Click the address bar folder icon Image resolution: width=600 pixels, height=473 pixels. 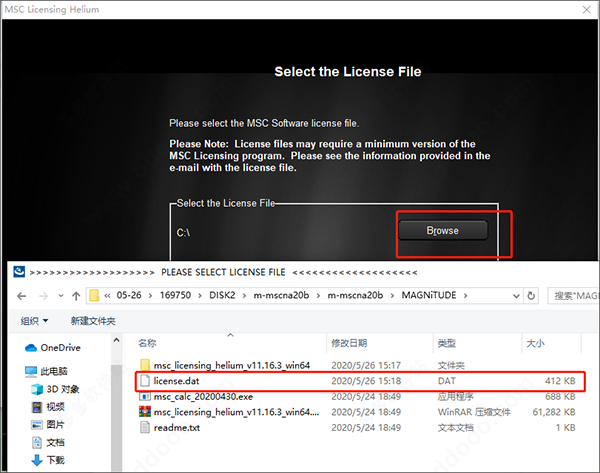[x=94, y=295]
